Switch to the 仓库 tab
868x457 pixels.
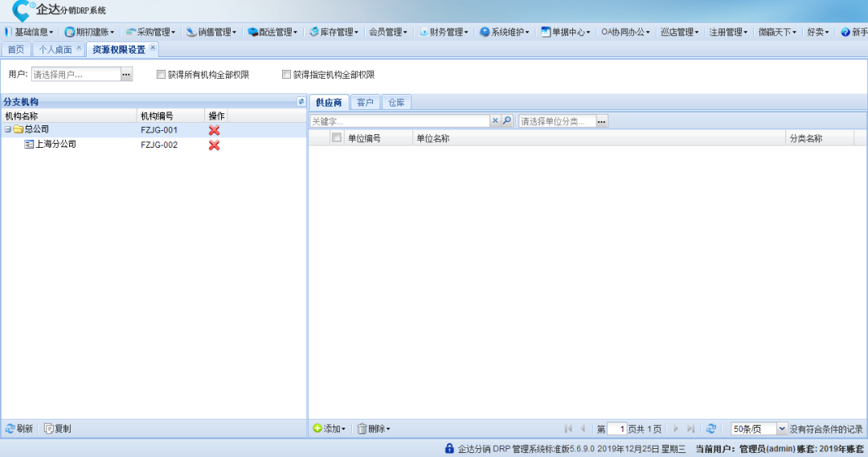[x=396, y=102]
